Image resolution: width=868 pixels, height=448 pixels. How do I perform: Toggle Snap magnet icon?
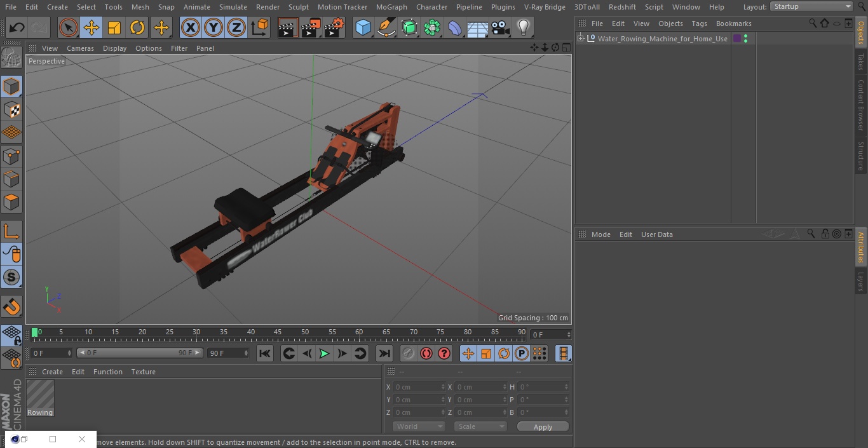[x=11, y=307]
